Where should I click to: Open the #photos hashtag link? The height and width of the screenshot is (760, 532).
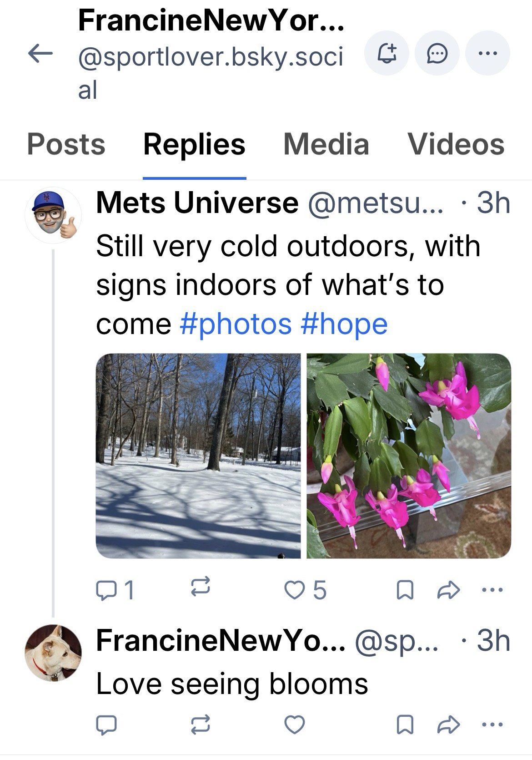pyautogui.click(x=236, y=324)
